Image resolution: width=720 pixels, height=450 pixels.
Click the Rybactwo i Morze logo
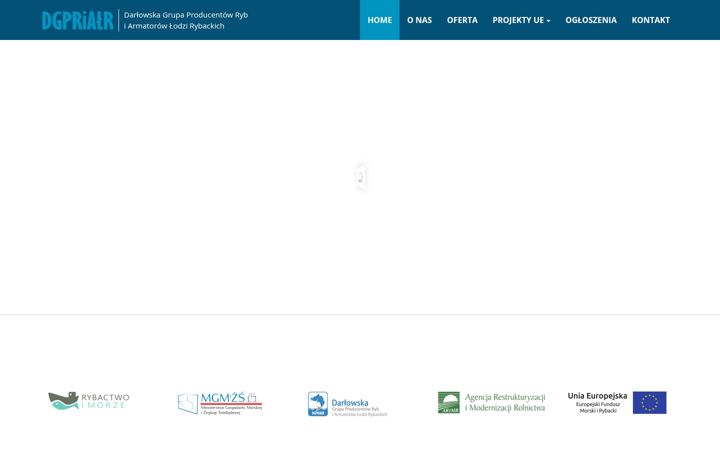89,401
